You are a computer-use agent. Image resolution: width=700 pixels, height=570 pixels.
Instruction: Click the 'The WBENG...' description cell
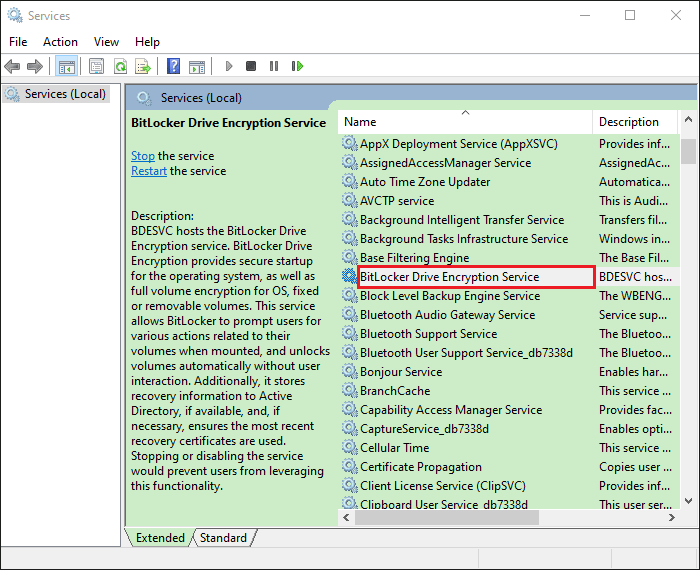pos(635,296)
